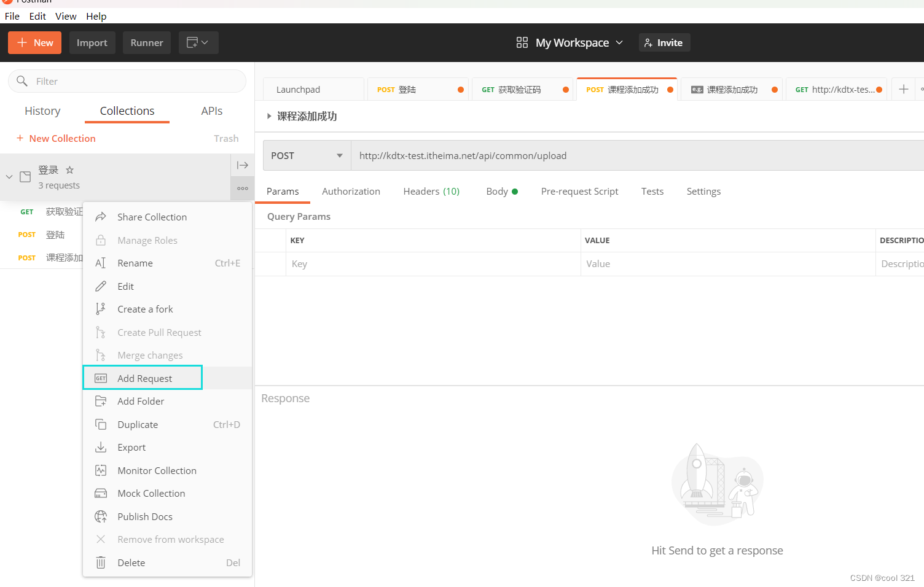Click the Key input cell in Query Params

tap(433, 264)
